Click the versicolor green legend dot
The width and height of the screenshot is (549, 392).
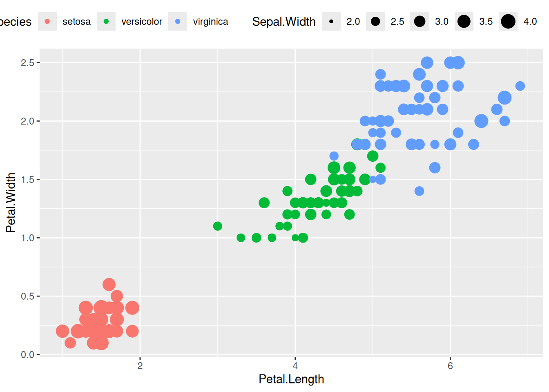pos(106,21)
